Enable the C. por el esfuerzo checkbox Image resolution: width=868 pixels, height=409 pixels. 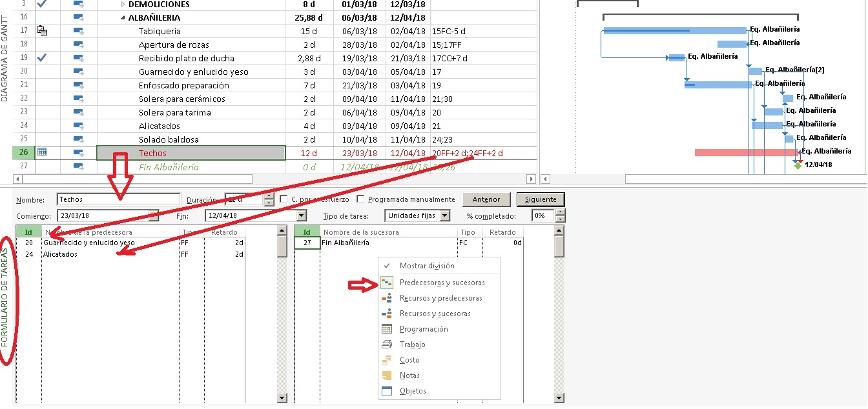[x=282, y=199]
